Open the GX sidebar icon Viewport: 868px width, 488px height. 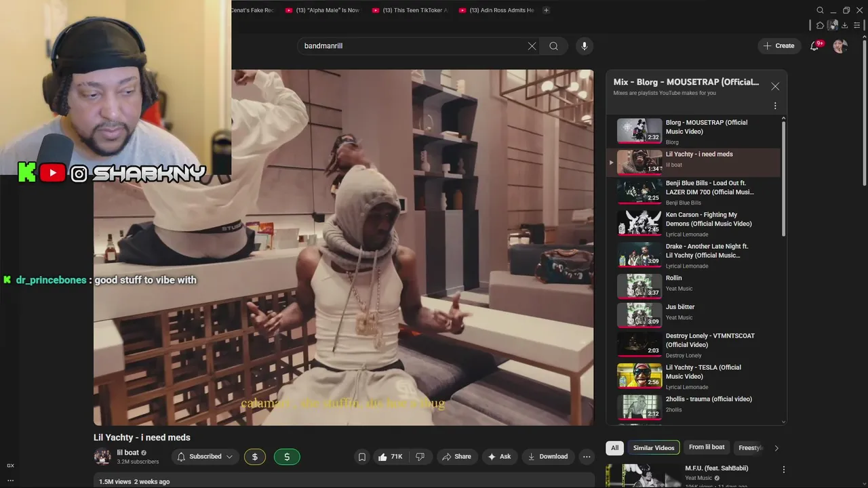click(10, 466)
